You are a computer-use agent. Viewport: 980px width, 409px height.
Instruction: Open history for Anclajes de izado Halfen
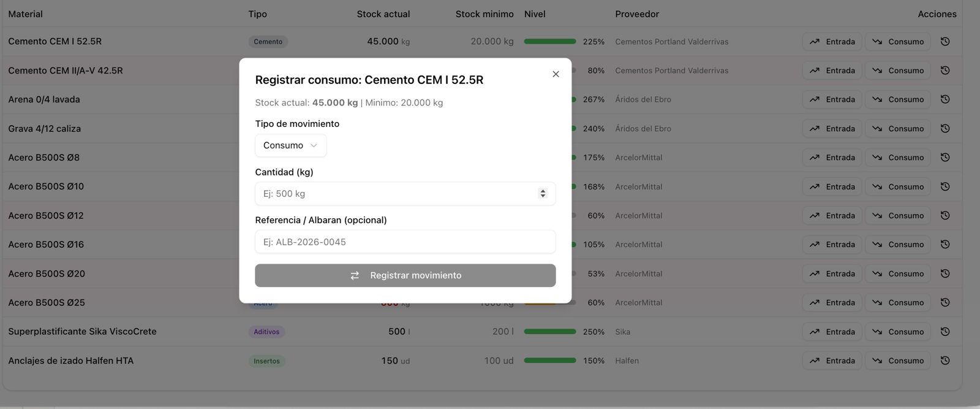[x=945, y=361]
